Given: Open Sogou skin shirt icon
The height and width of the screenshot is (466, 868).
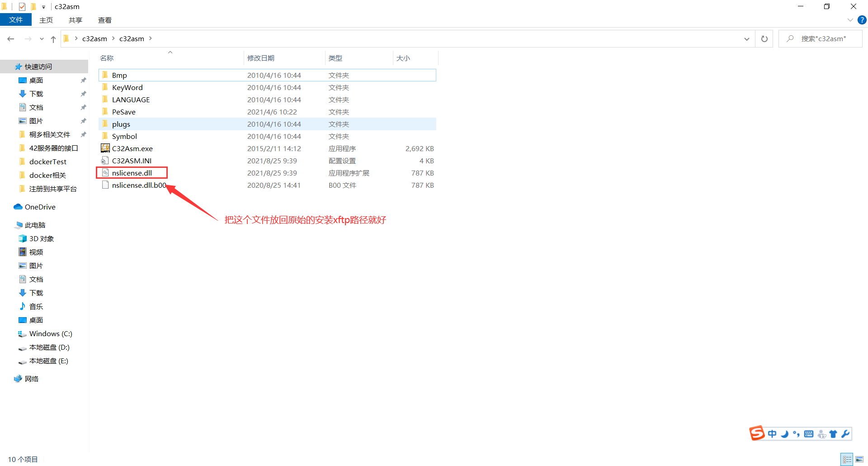Looking at the screenshot, I should click(833, 434).
